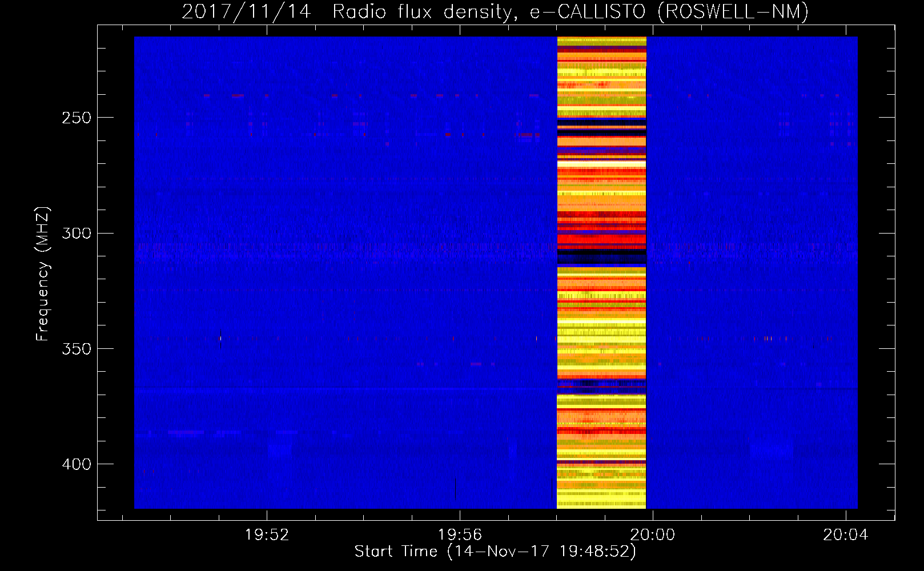Click the 19:56 time tick label

[x=460, y=535]
